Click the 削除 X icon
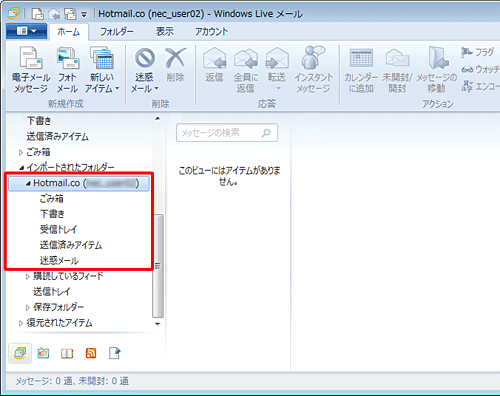The image size is (500, 396). pyautogui.click(x=175, y=58)
